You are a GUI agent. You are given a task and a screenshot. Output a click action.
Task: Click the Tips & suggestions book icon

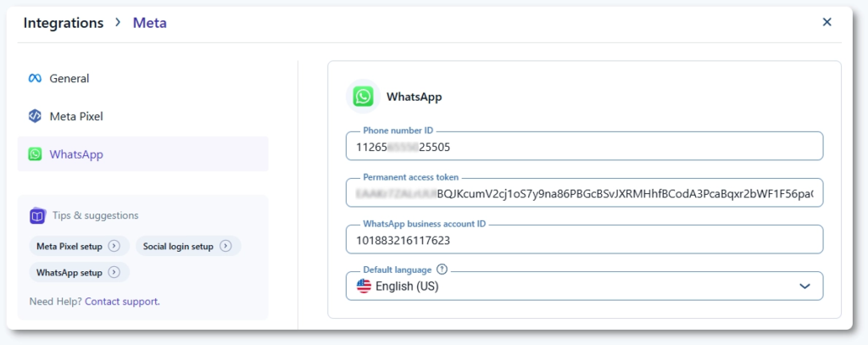pos(36,215)
